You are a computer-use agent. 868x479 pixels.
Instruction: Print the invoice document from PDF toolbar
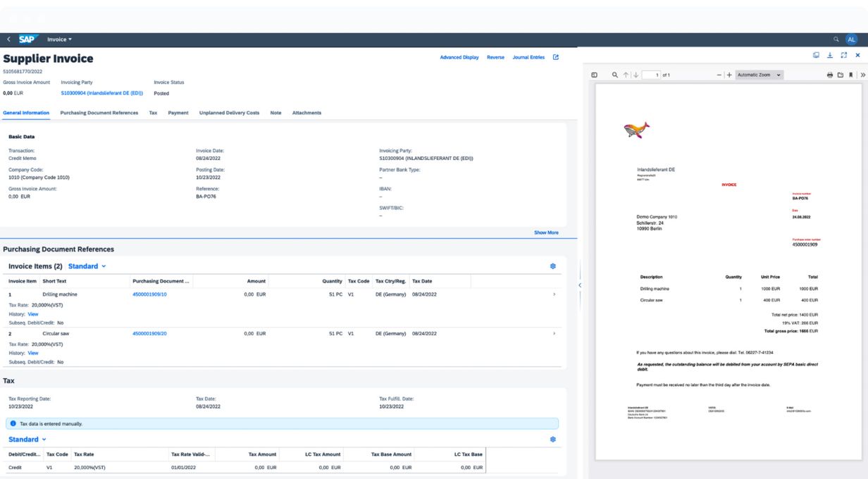coord(830,75)
